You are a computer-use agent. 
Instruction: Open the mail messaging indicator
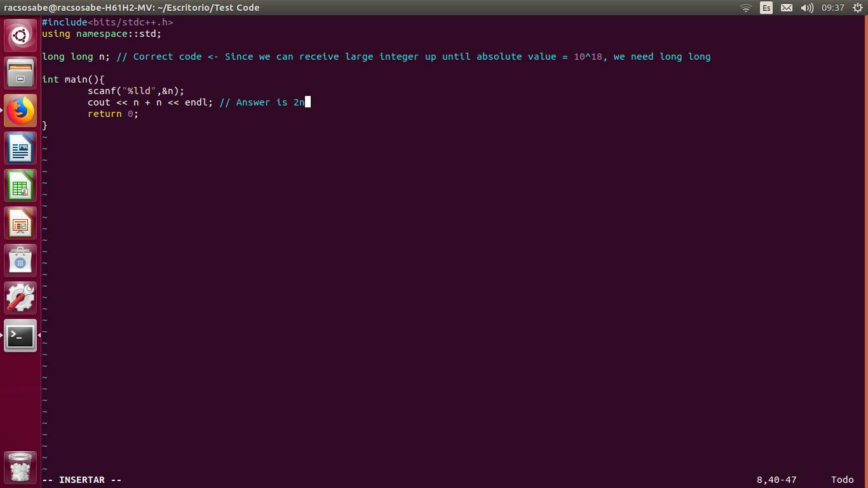(787, 8)
